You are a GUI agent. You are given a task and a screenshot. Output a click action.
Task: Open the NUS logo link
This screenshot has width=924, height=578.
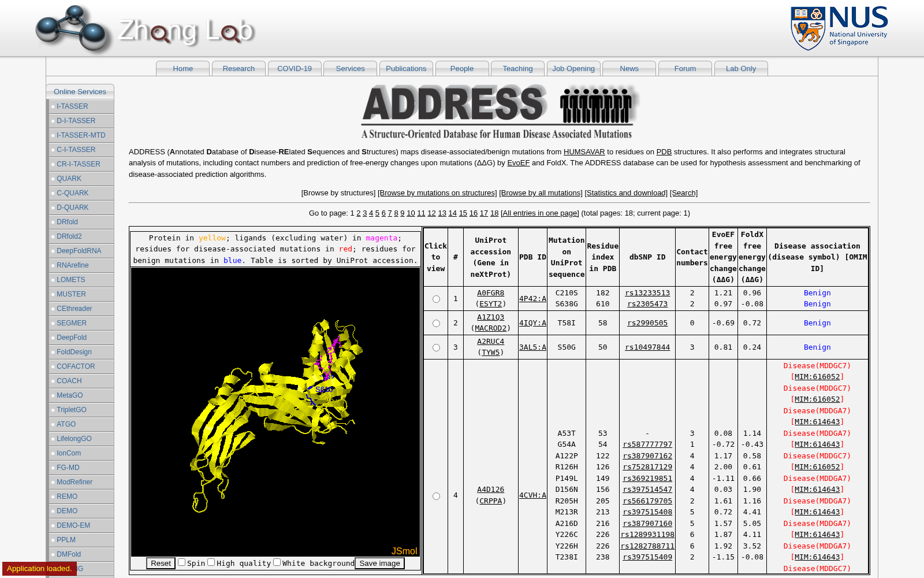(839, 28)
